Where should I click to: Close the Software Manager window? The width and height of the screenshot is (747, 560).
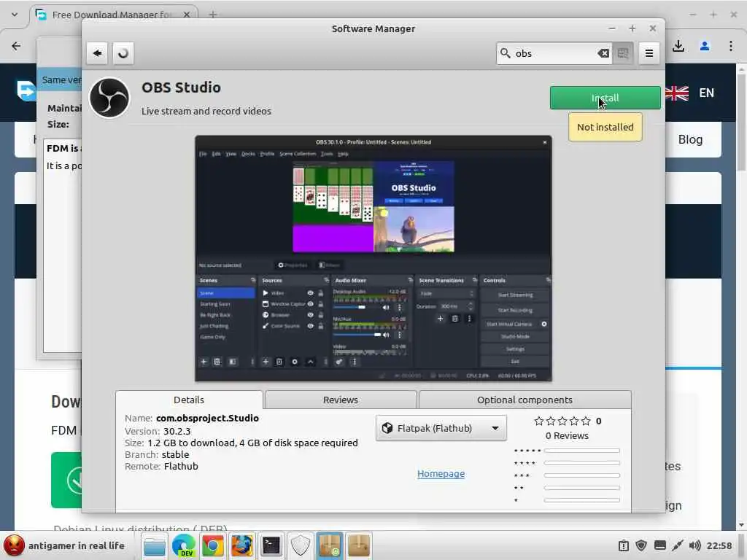[653, 28]
